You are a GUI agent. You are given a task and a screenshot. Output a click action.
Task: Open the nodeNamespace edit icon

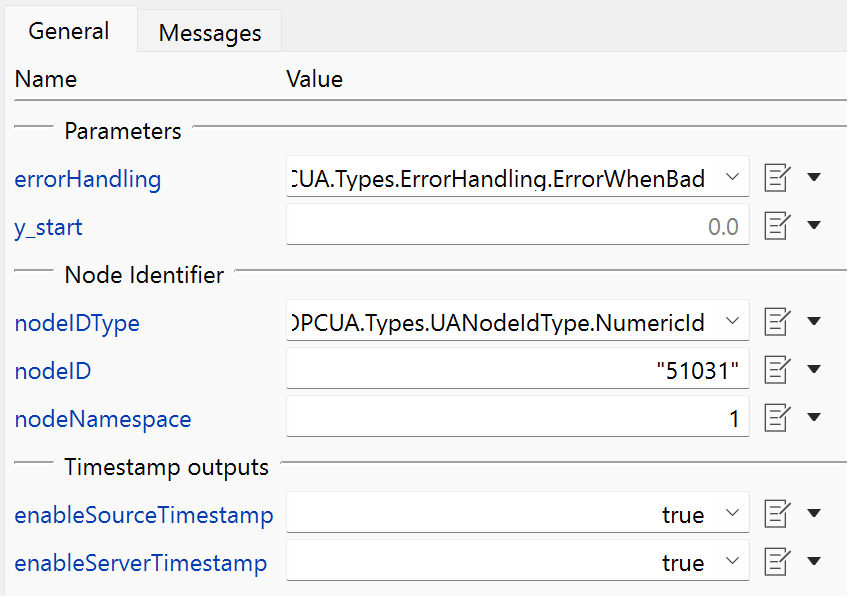(778, 418)
